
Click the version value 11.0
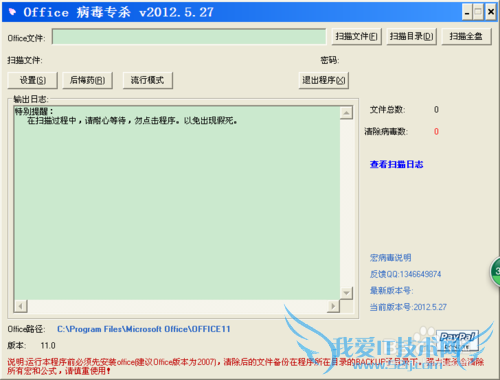(x=48, y=346)
